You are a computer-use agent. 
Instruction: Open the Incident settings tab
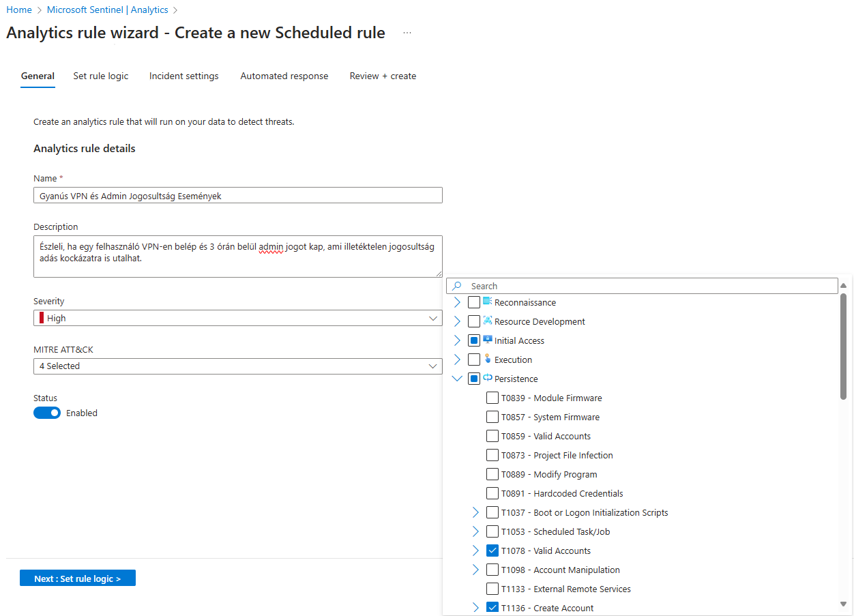(184, 76)
